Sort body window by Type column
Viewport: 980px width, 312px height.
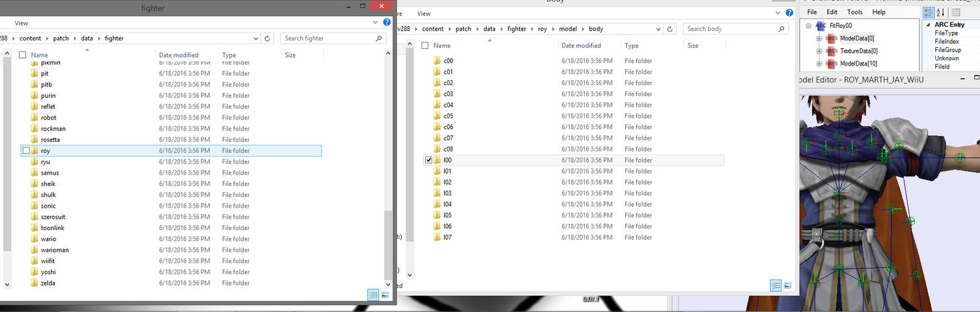click(x=631, y=45)
